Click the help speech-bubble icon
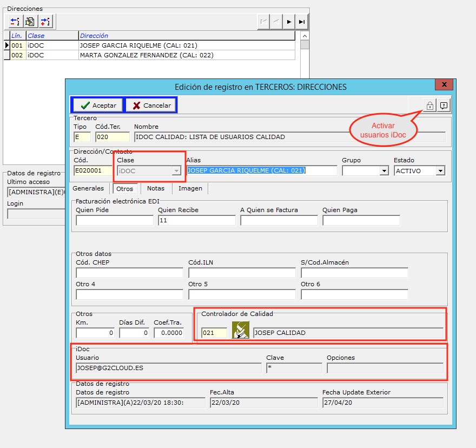The height and width of the screenshot is (448, 476). [444, 106]
